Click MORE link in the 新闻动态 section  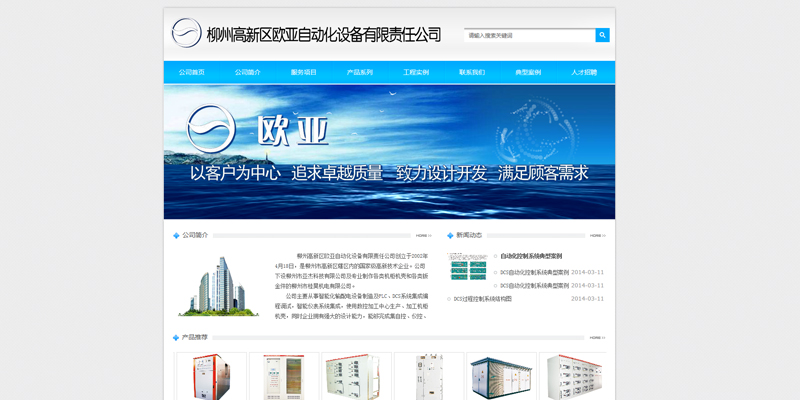point(596,236)
